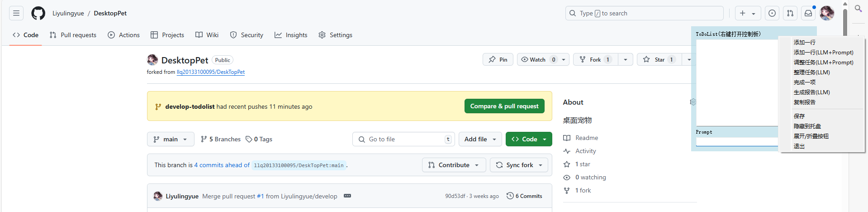The width and height of the screenshot is (868, 212).
Task: Expand the Watch options dropdown arrow
Action: point(564,59)
